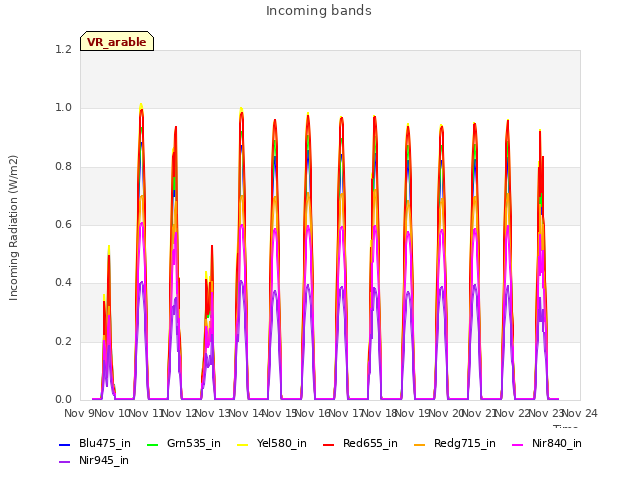Click the tallest yellow peak near 1.0
Viewport: 640px width, 480px height.
[x=141, y=106]
